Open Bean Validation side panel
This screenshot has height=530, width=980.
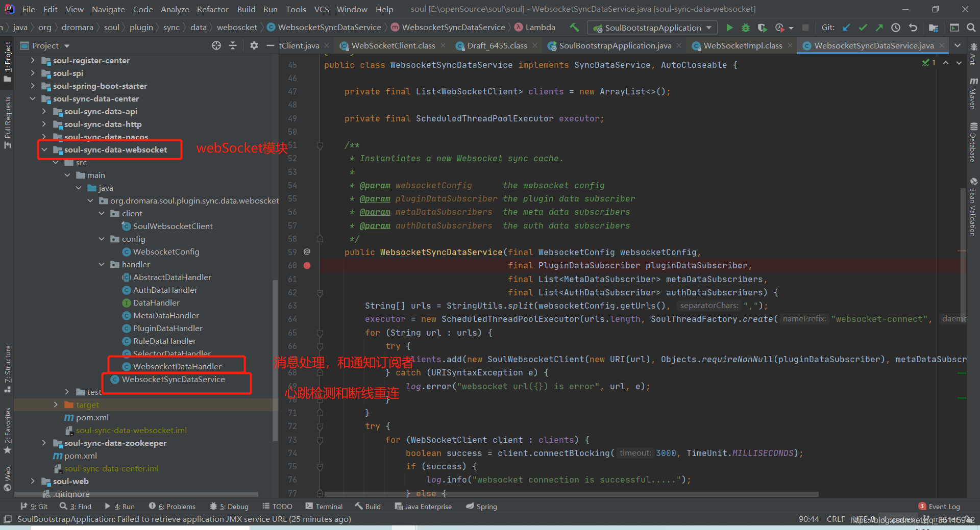(973, 207)
